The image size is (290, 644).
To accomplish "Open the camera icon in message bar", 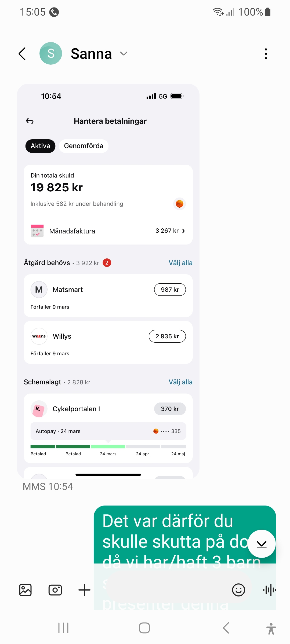I will tap(55, 590).
